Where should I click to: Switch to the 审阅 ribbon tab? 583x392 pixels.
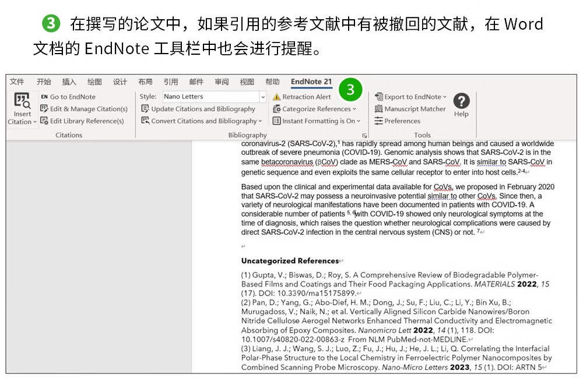click(222, 82)
